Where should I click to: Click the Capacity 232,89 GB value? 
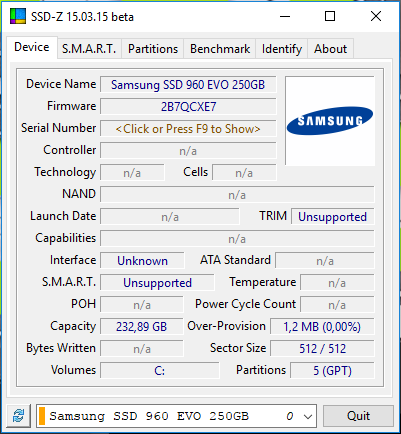coord(142,327)
